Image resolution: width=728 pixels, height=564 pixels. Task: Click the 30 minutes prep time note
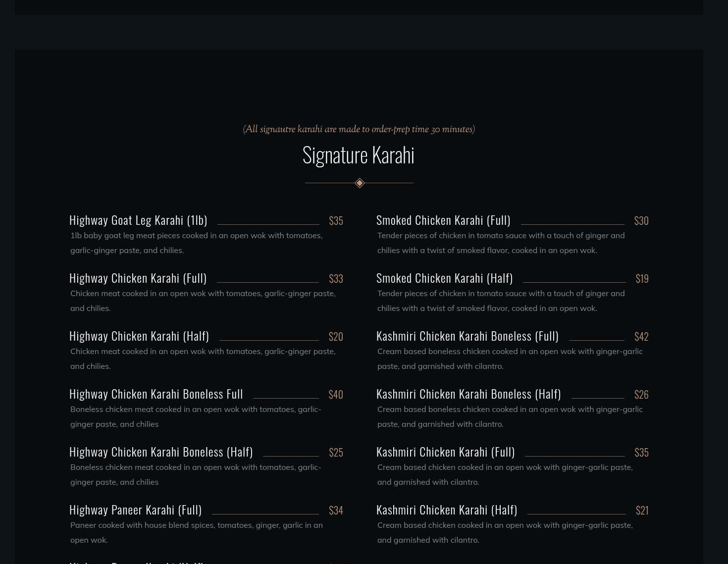click(359, 129)
